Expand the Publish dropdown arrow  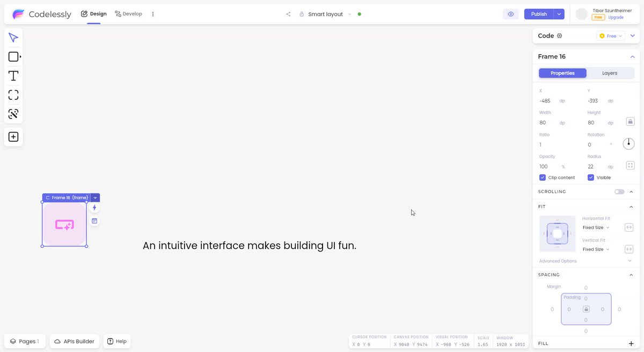click(559, 14)
